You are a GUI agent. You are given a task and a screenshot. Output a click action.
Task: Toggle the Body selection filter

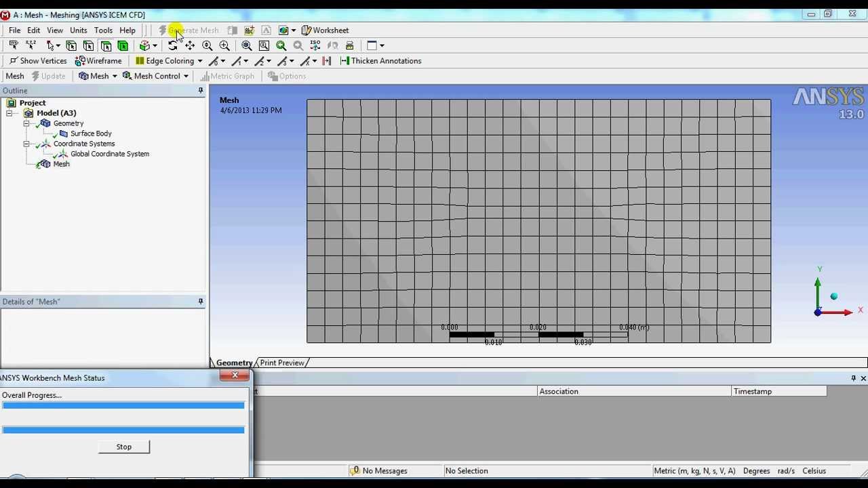tap(123, 45)
